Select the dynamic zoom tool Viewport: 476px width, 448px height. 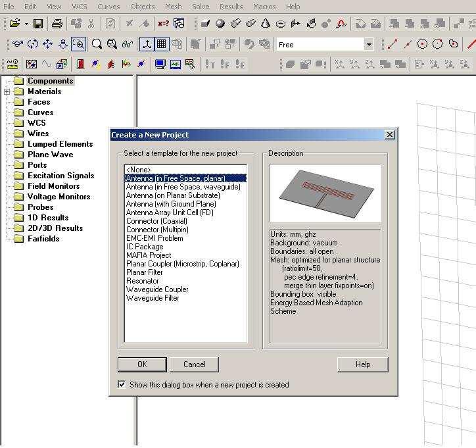point(63,44)
